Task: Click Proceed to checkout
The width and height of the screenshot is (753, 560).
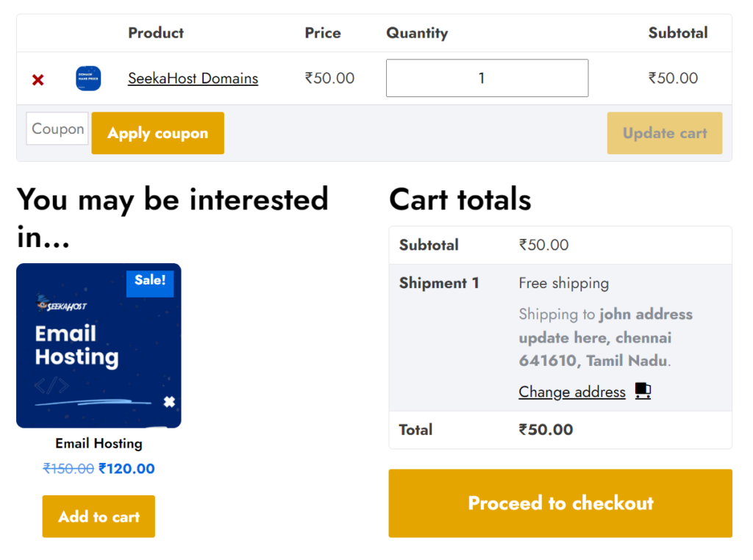Action: pyautogui.click(x=560, y=503)
